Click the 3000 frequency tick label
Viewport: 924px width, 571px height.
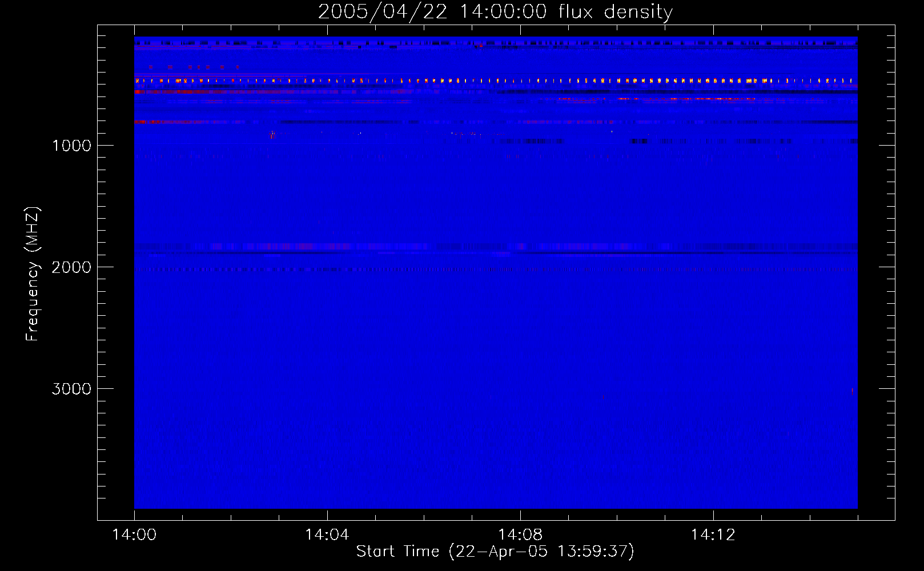[x=71, y=389]
